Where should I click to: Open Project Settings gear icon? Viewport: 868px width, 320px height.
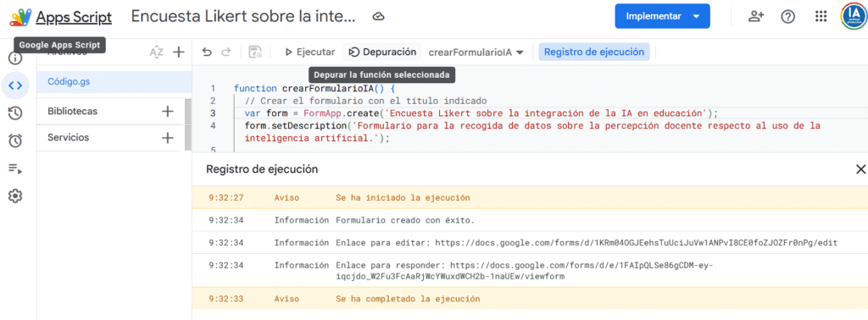point(15,196)
